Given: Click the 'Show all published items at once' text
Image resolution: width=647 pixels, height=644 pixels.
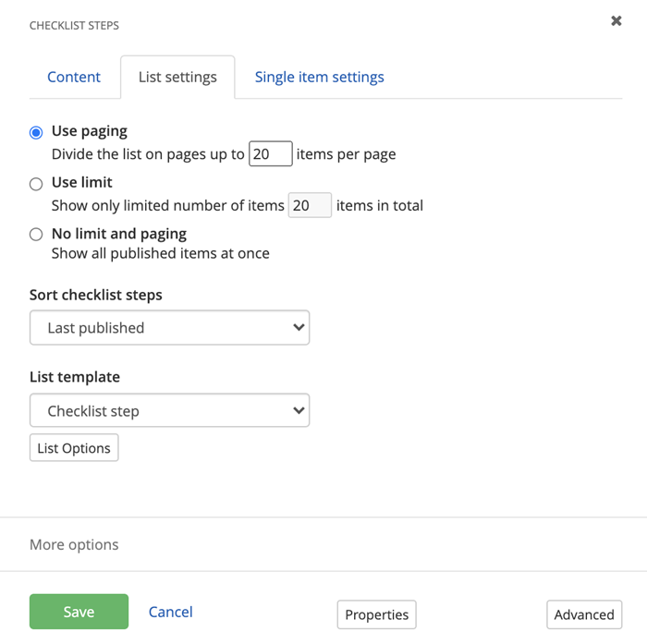Looking at the screenshot, I should (161, 253).
